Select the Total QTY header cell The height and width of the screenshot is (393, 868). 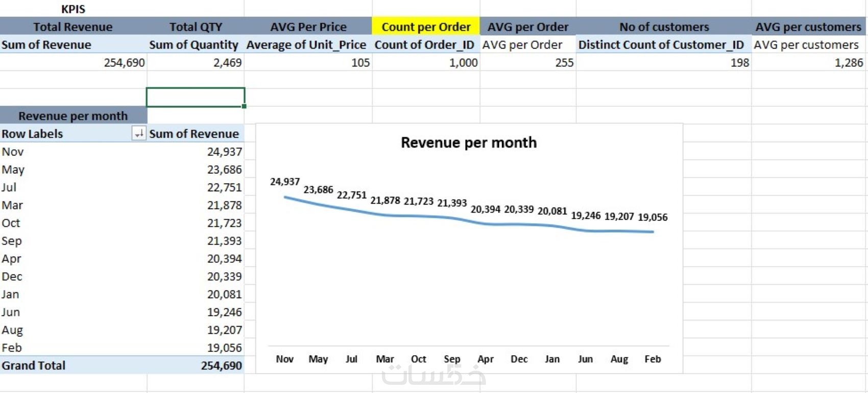(196, 27)
